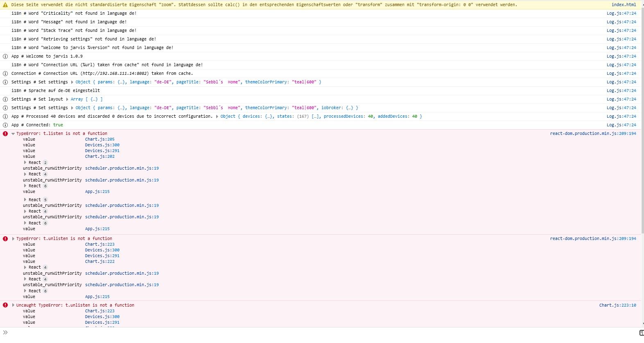Viewport: 644px width, 343px height.
Task: Click info icon beside "App # Connected: true"
Action: [5, 125]
